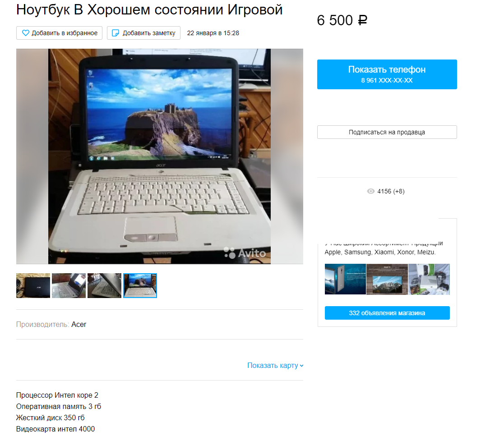Click Подписаться на продавца button
Viewport: 504px width, 436px height.
click(x=387, y=132)
